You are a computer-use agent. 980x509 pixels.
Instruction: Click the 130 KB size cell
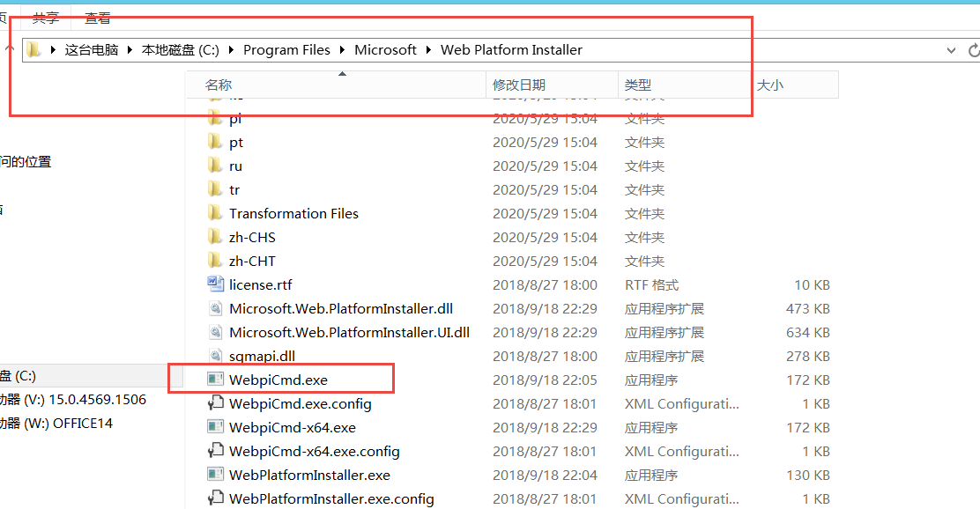[x=808, y=475]
